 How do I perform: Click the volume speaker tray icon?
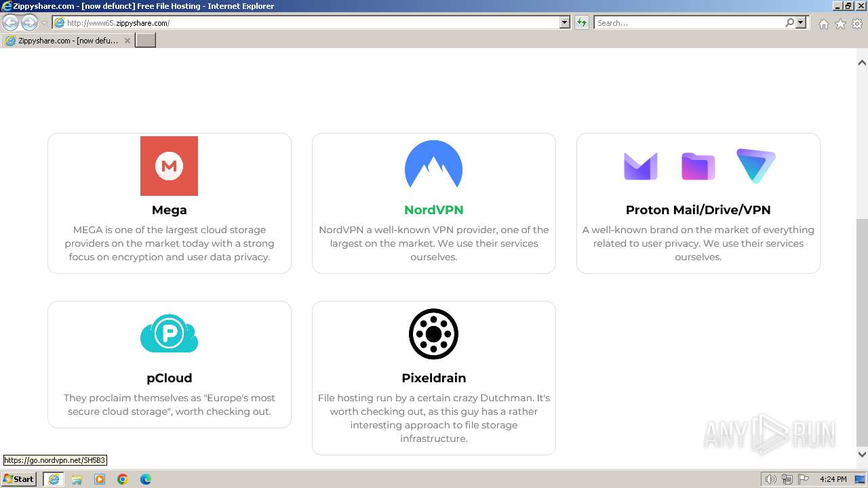pyautogui.click(x=771, y=479)
